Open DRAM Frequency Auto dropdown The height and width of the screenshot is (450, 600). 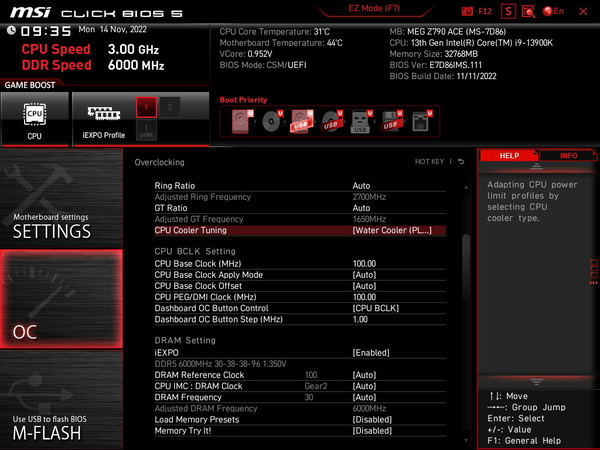tap(364, 397)
